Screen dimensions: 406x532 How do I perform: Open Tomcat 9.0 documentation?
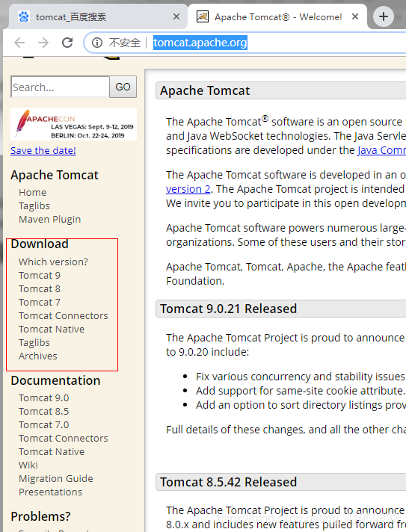[x=44, y=398]
